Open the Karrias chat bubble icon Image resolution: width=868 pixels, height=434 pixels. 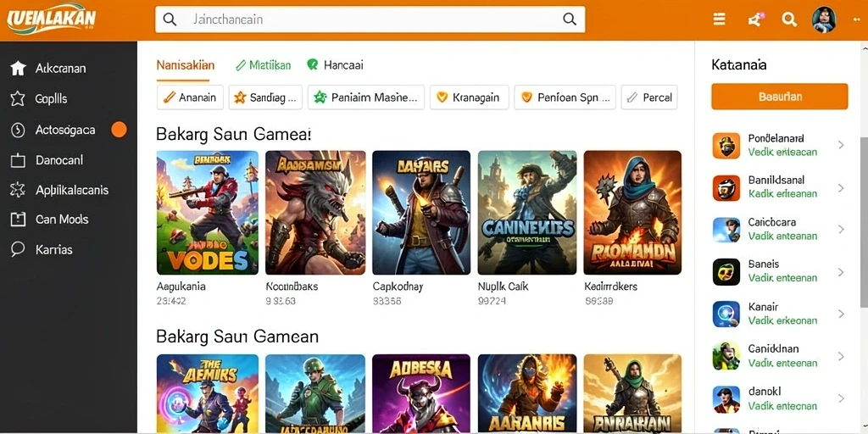(19, 249)
